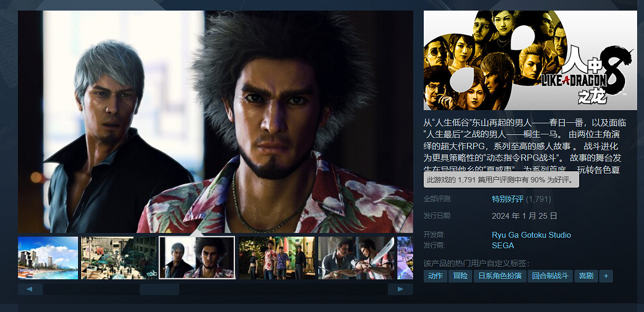Click the thumbnail strip scrollbar handle
This screenshot has height=312, width=644.
point(159,289)
